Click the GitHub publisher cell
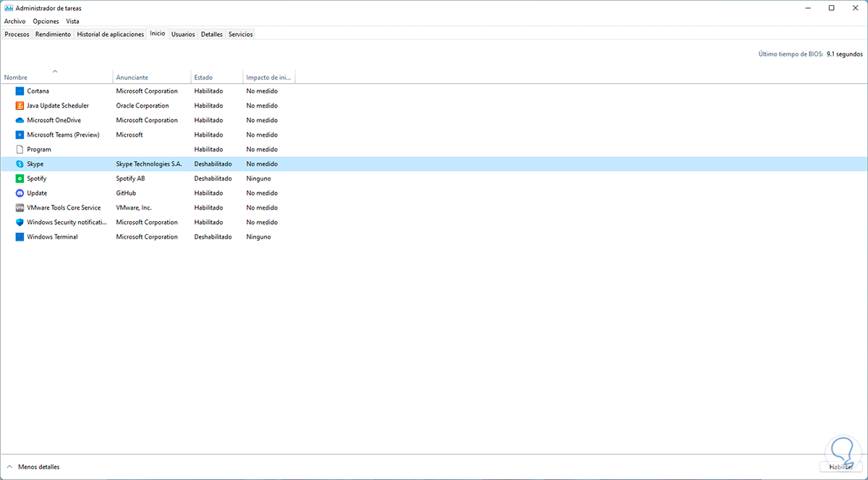The image size is (868, 480). click(x=126, y=193)
